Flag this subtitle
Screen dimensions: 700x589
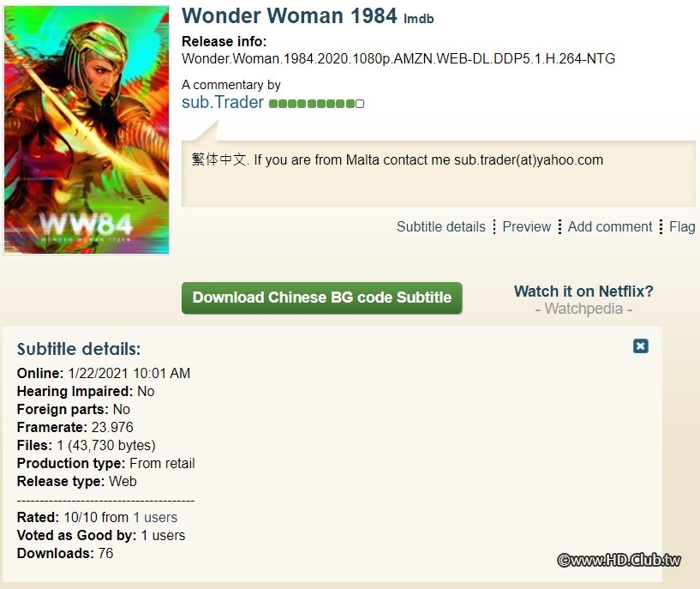pos(682,227)
